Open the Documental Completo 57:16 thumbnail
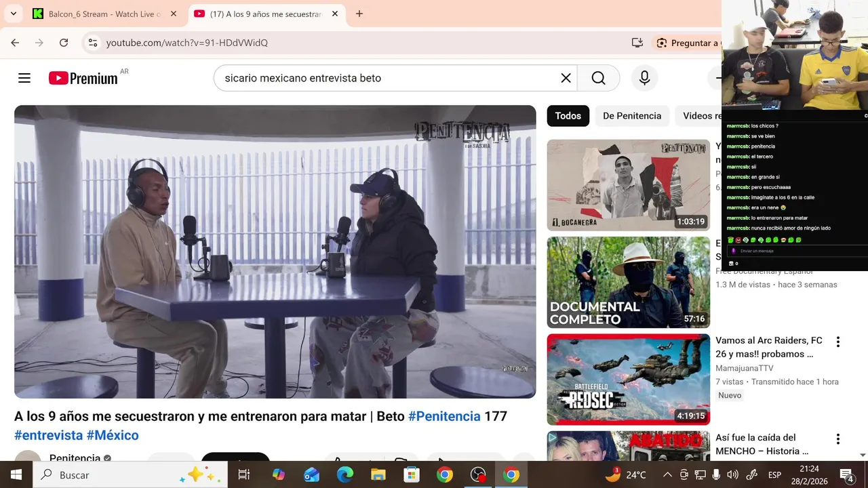The image size is (868, 488). [629, 282]
